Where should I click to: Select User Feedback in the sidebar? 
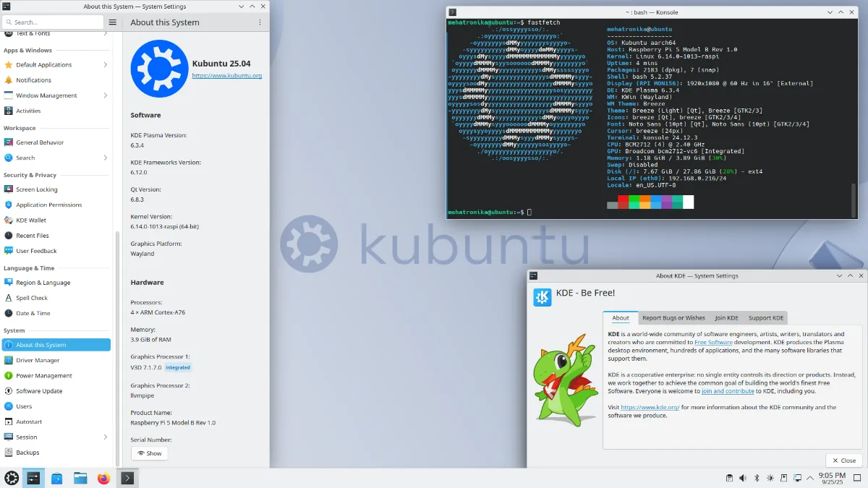coord(56,251)
